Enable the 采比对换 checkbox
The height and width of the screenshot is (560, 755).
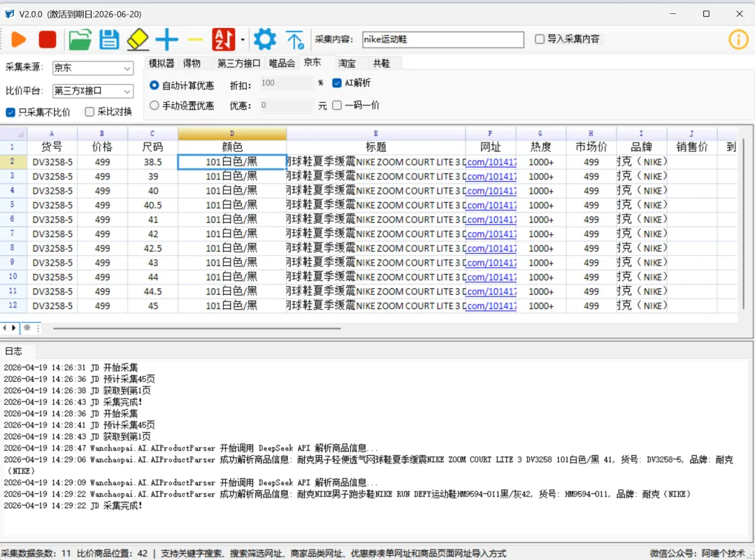pos(89,112)
